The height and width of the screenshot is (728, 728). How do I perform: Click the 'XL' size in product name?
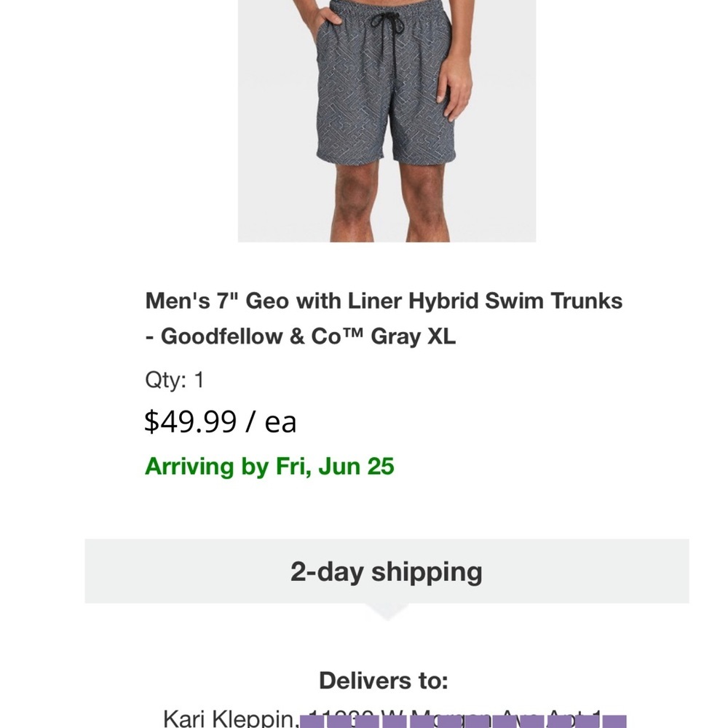[441, 337]
